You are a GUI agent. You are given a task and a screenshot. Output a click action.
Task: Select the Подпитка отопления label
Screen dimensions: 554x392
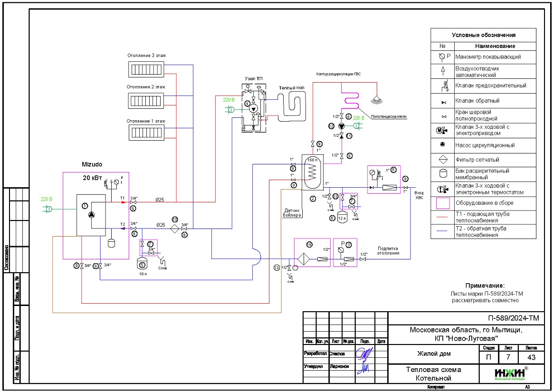pos(388,250)
